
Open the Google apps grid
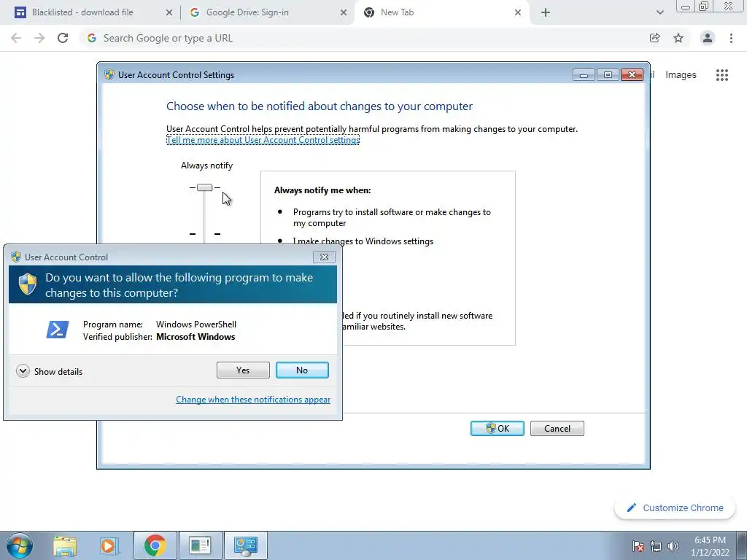point(722,75)
